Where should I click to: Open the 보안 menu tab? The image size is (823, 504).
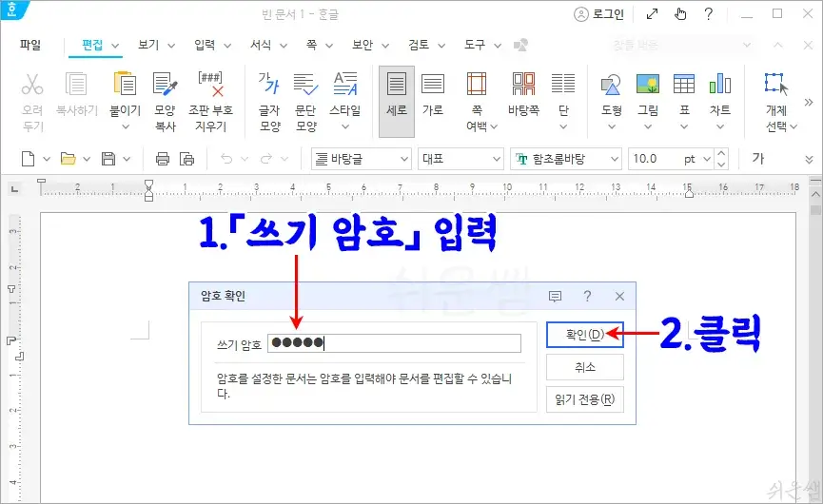coord(363,45)
